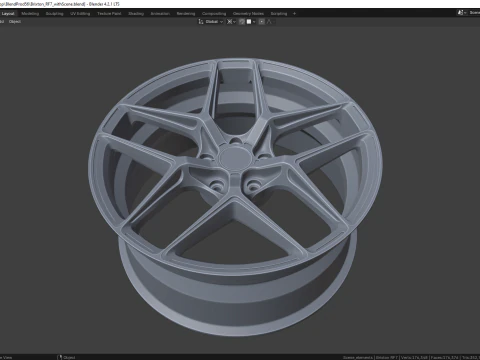This screenshot has height=360, width=480.
Task: Open the proportional editing falloff dropdown
Action: [270, 22]
